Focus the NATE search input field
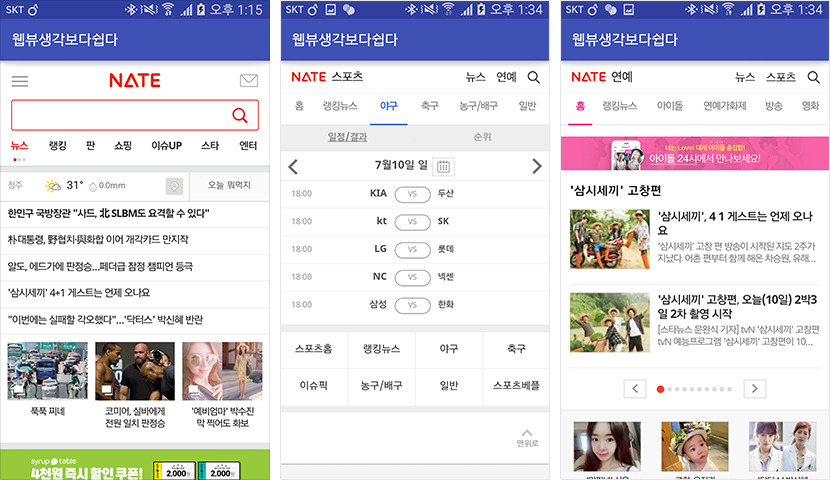 coord(122,115)
